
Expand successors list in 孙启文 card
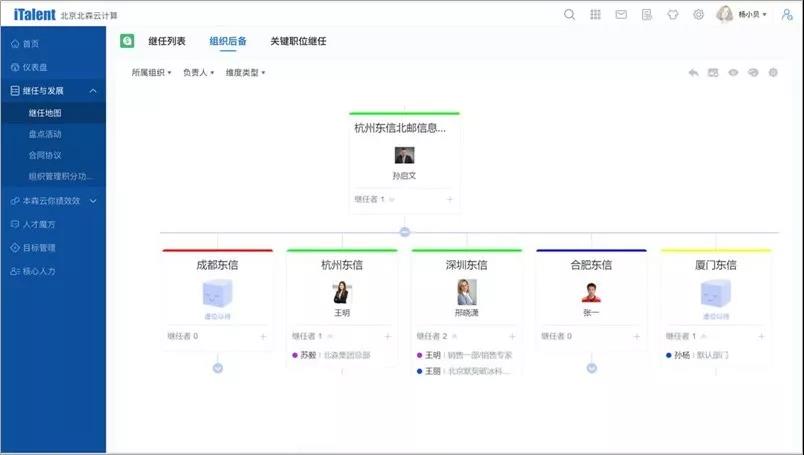click(392, 200)
